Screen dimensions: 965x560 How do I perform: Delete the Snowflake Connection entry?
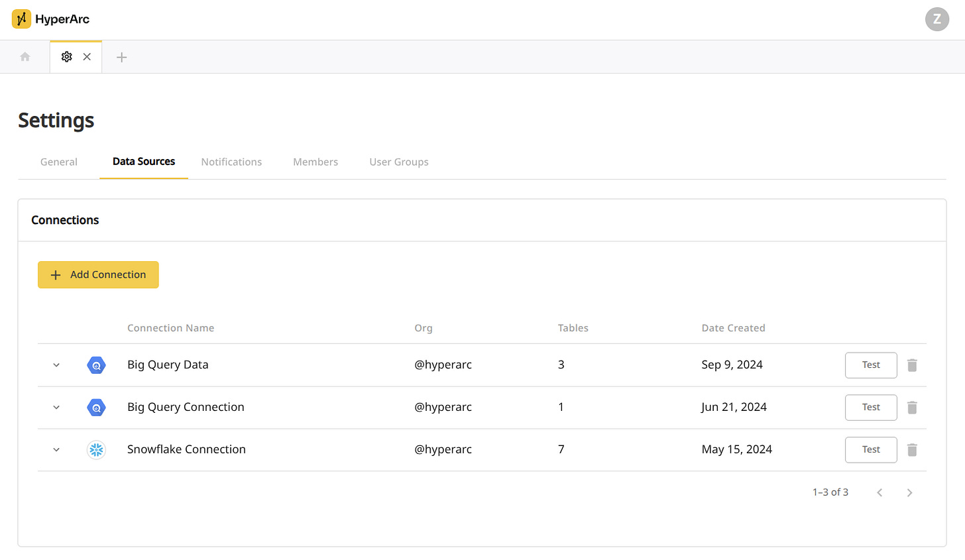click(x=912, y=450)
